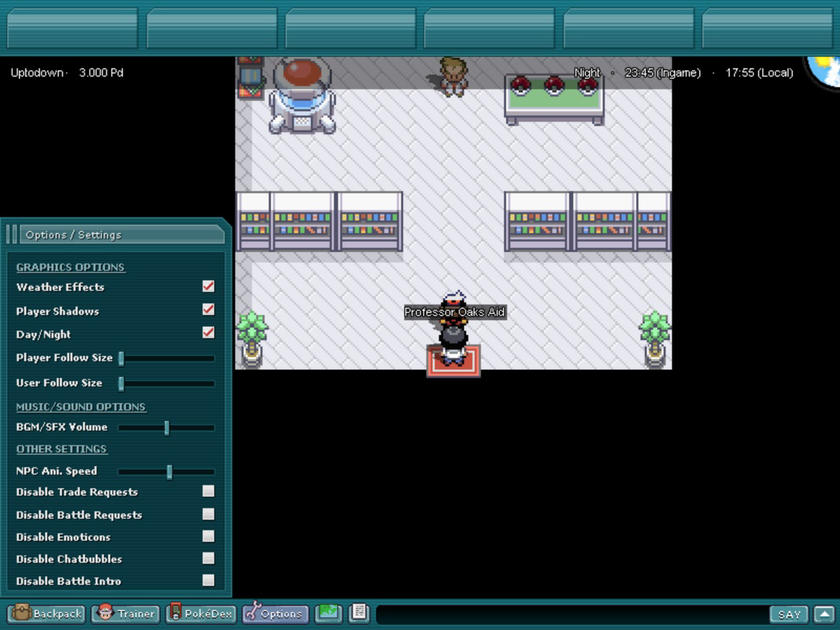Click the red exit mat
Viewport: 840px width, 630px height.
[x=453, y=361]
